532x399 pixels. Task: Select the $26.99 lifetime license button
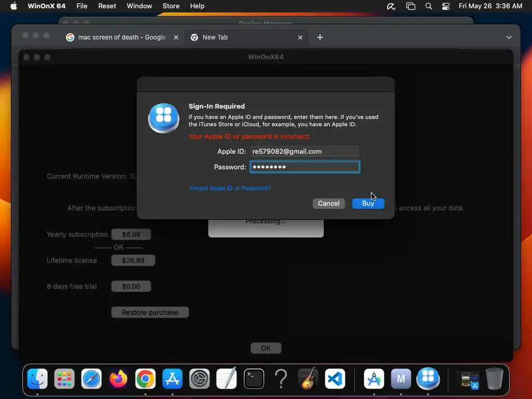click(x=133, y=261)
